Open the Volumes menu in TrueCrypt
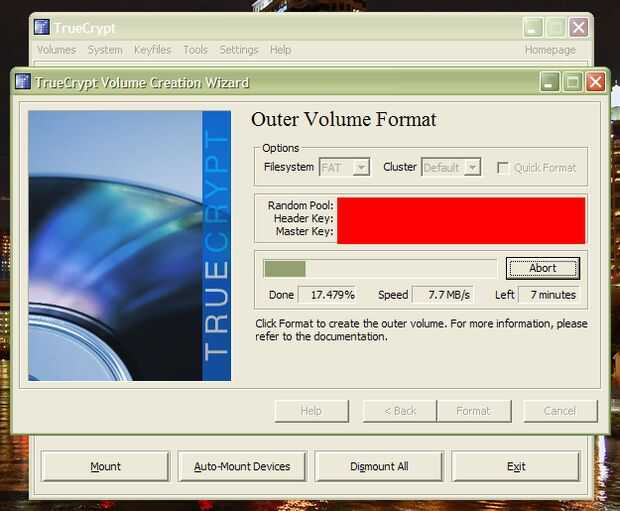 click(57, 50)
